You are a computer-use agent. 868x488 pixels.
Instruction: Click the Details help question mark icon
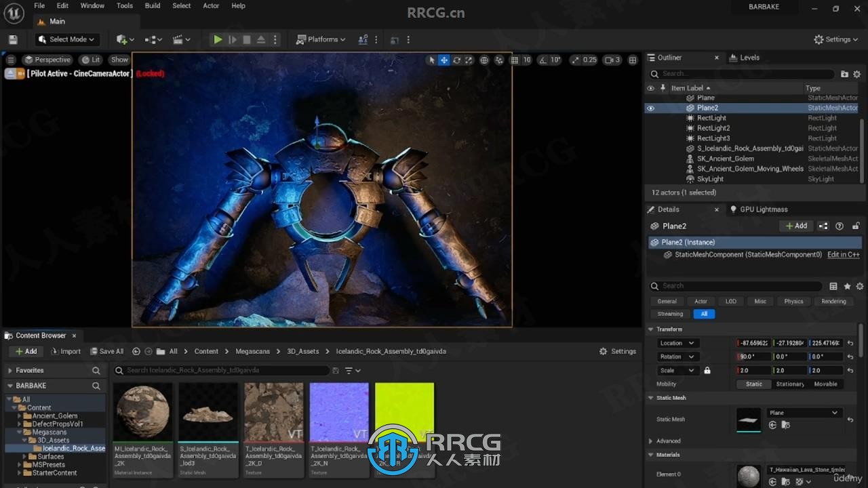tap(840, 226)
